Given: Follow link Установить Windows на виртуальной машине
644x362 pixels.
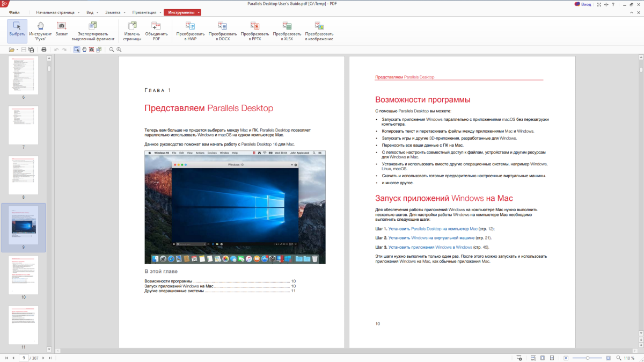Looking at the screenshot, I should 431,237.
